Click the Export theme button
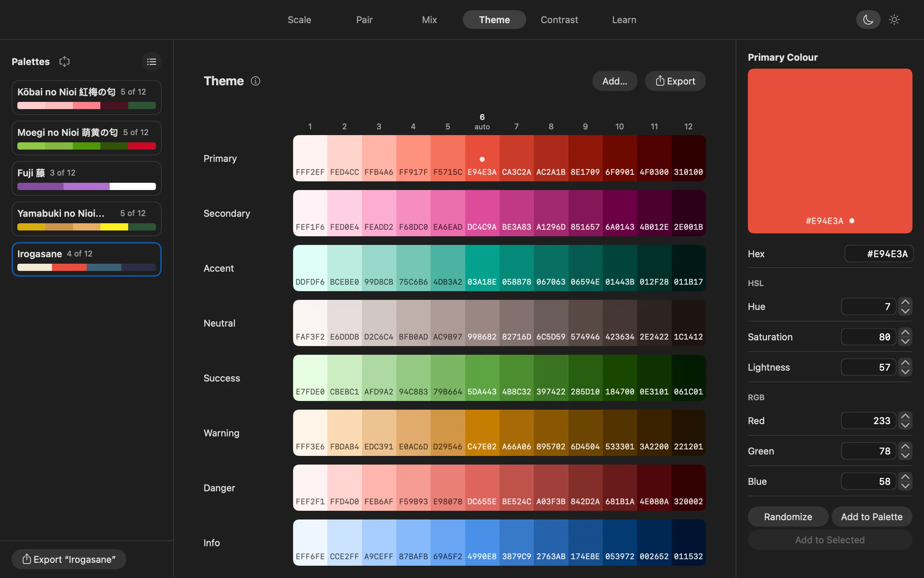This screenshot has height=578, width=924. [x=675, y=81]
